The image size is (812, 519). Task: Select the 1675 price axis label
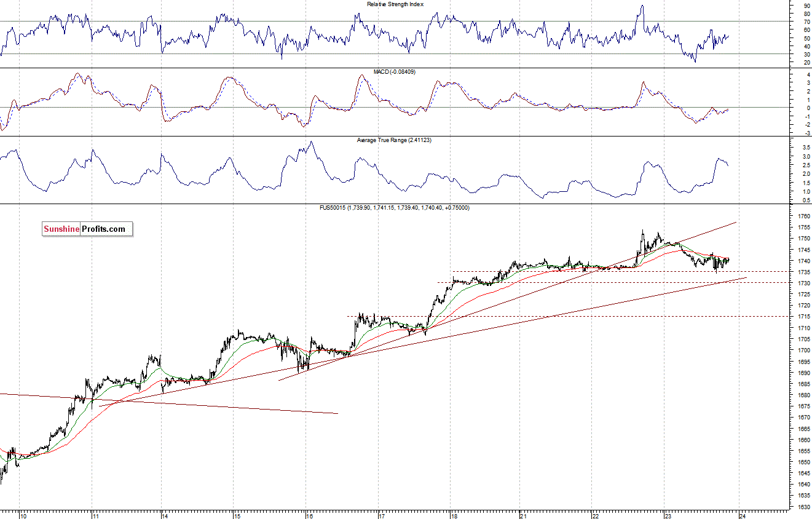[x=805, y=406]
